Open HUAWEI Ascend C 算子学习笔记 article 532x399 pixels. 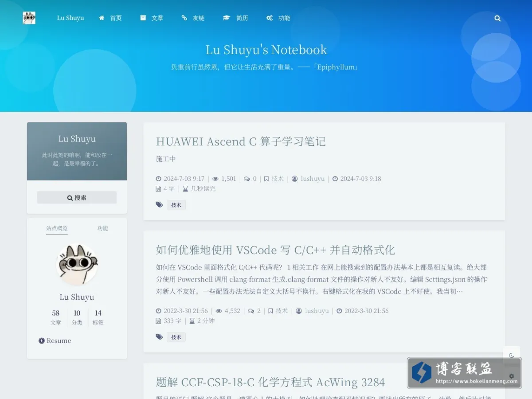[x=241, y=141]
